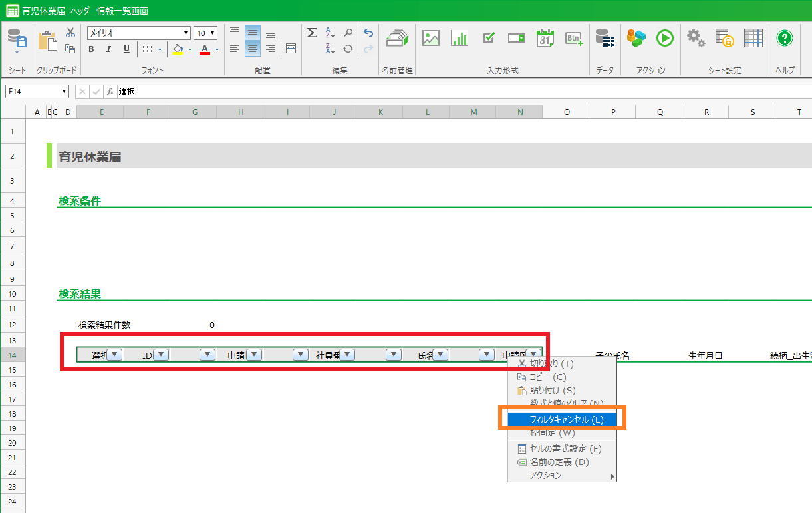The image size is (812, 513).
Task: Toggle bold formatting
Action: pyautogui.click(x=91, y=49)
